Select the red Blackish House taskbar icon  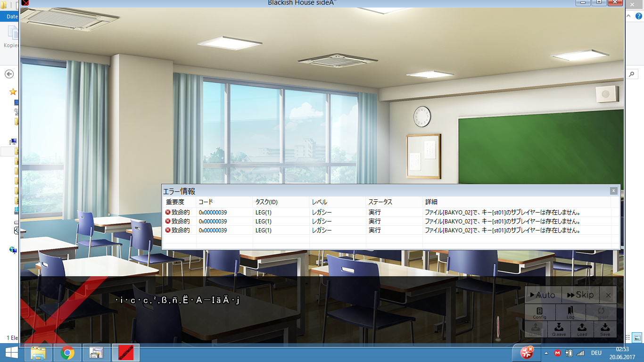[125, 353]
